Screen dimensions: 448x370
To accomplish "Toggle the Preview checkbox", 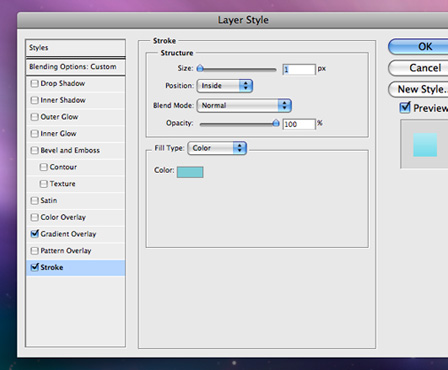I will click(x=405, y=107).
